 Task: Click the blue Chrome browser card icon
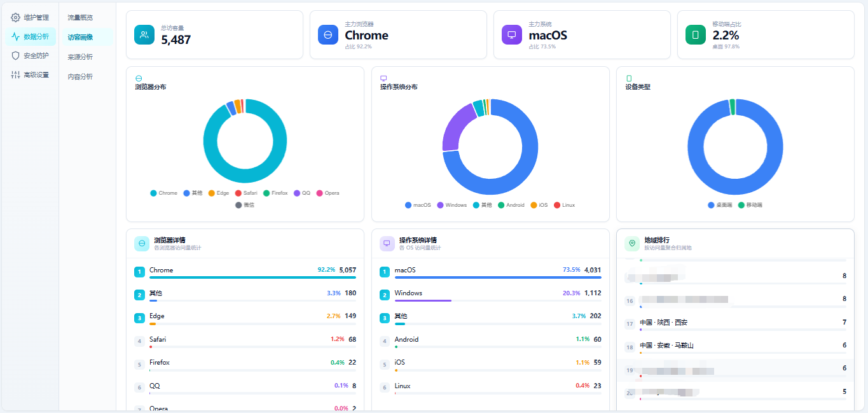pyautogui.click(x=328, y=34)
